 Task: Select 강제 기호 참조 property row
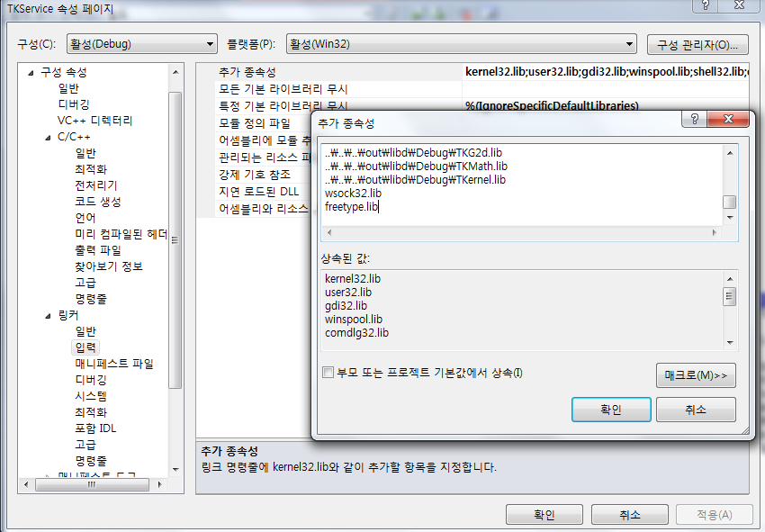[264, 175]
